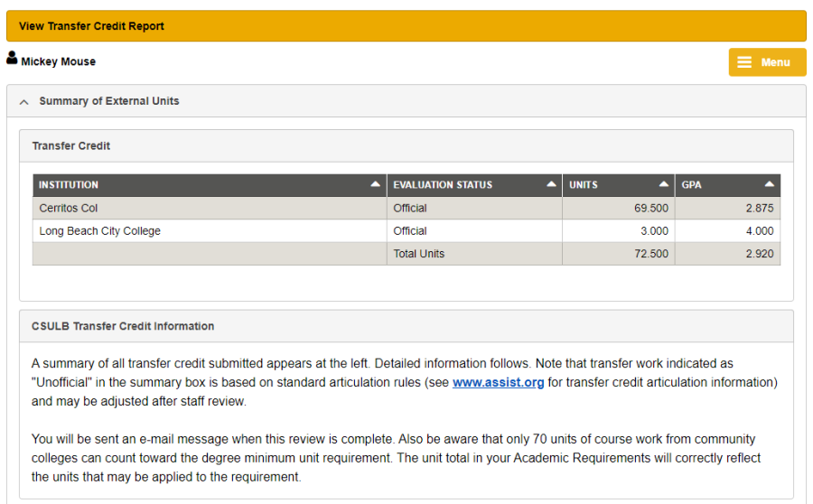Click the 72.500 total units value
813x504 pixels.
[650, 254]
